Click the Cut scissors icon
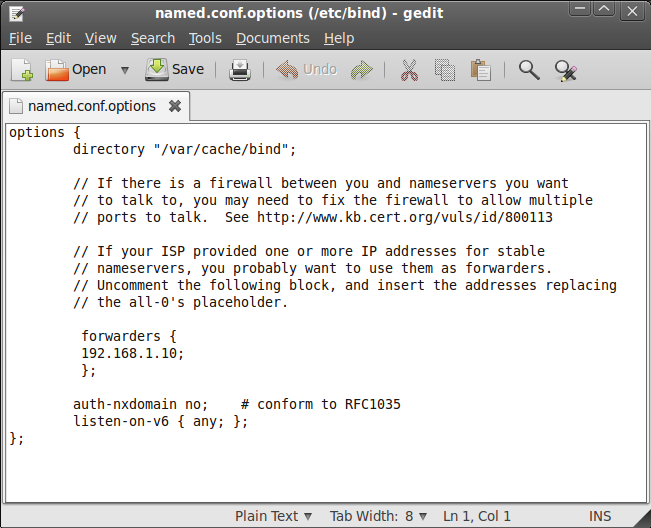The height and width of the screenshot is (528, 651). (409, 70)
